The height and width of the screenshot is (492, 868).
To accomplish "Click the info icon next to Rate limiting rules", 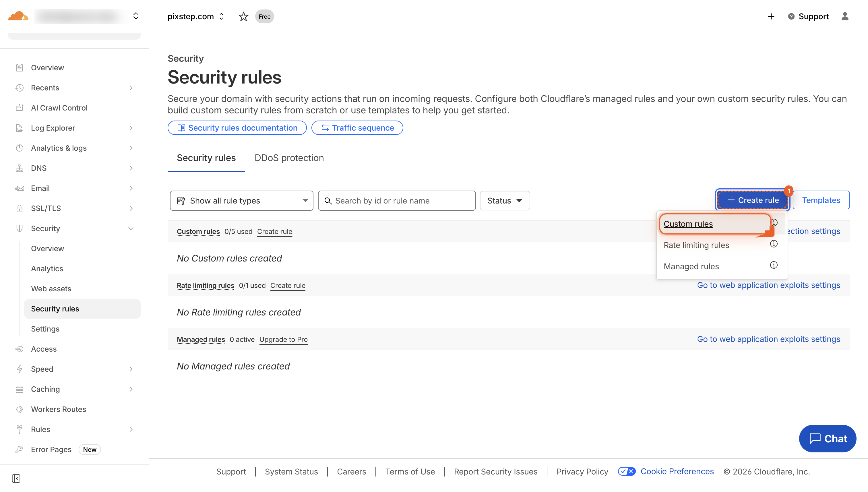I will [774, 244].
